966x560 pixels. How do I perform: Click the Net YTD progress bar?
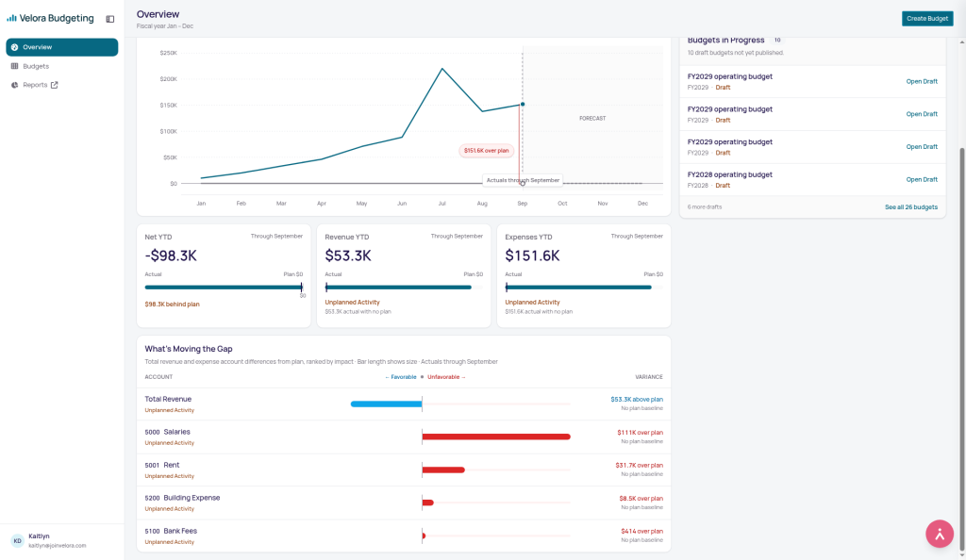tap(224, 288)
